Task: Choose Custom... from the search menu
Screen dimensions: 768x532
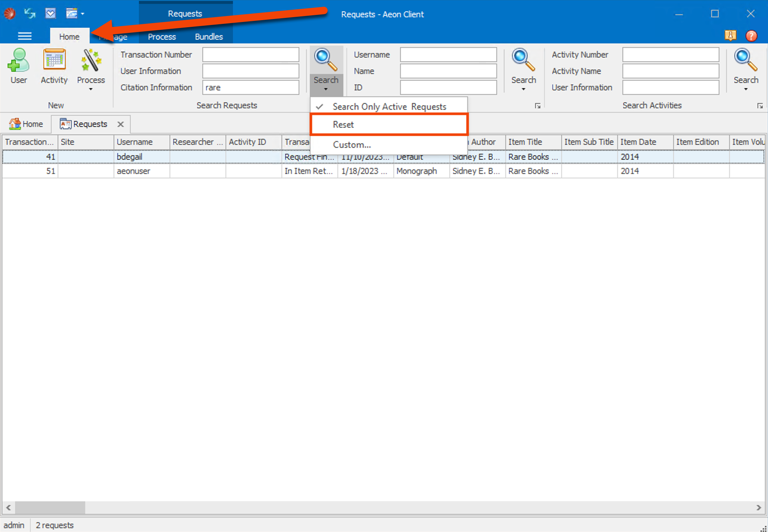Action: point(351,144)
